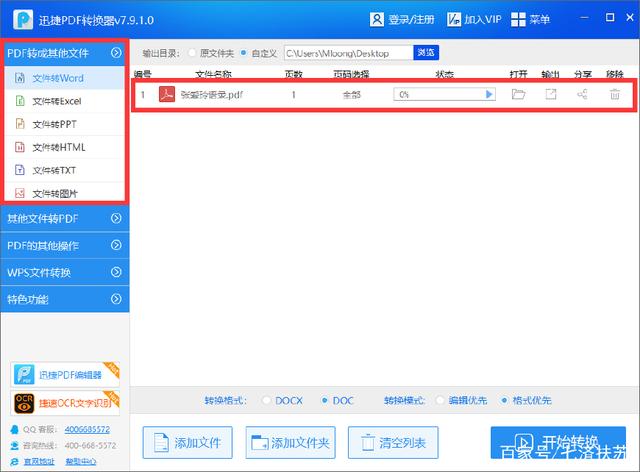The image size is (640, 472).
Task: Click the 开始转换 button
Action: [x=558, y=443]
